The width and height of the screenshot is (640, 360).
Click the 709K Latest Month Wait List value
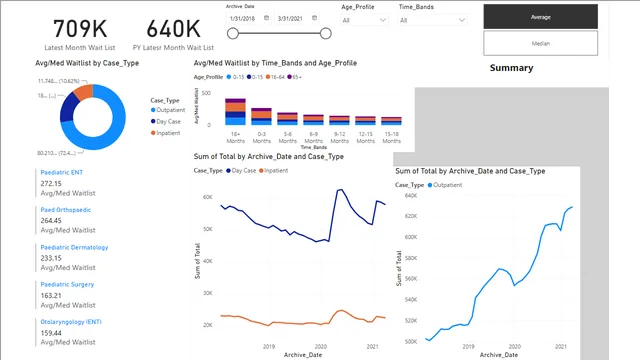(80, 29)
